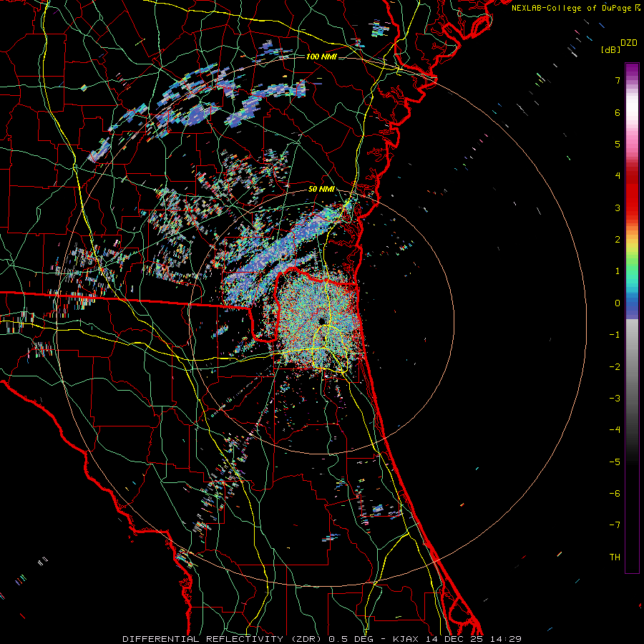Select the 1 dB scale label
This screenshot has width=644, height=644.
(x=618, y=271)
